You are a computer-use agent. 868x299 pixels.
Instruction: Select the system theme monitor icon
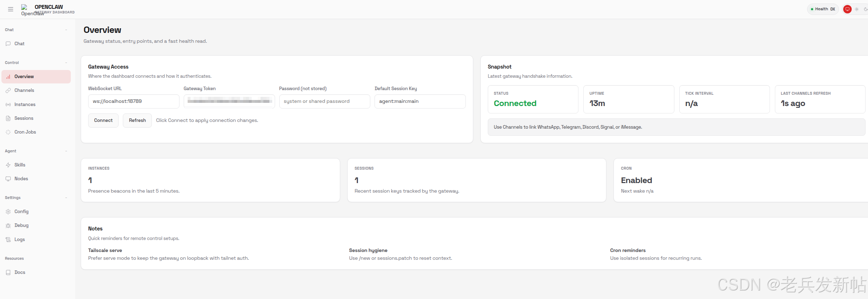click(847, 9)
